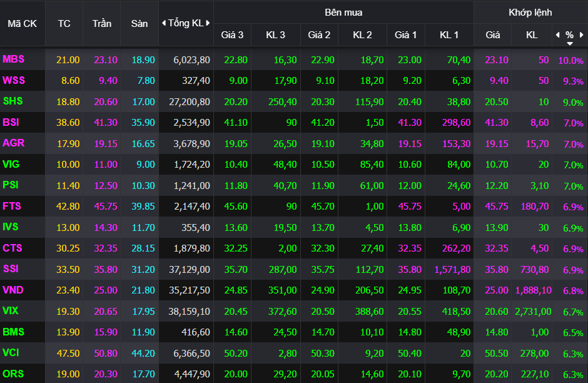The image size is (588, 383).
Task: Open IVS stock symbol
Action: pos(11,227)
